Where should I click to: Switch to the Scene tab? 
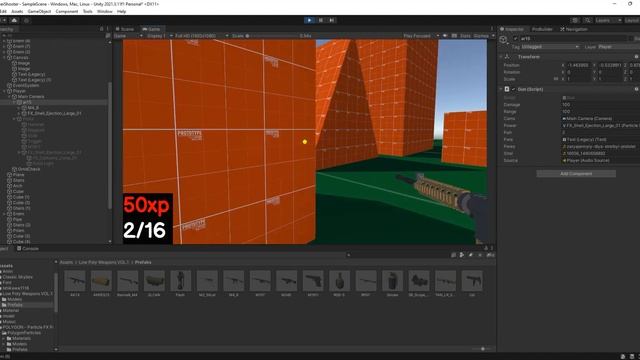[125, 29]
